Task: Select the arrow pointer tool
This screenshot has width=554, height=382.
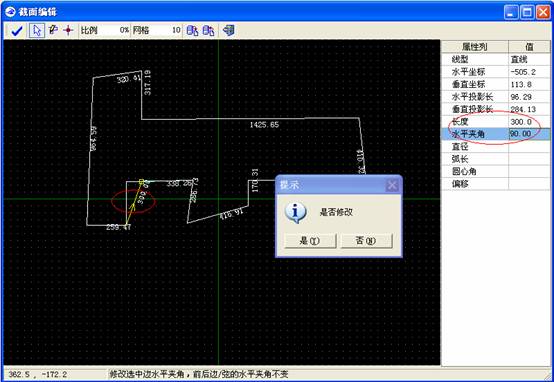Action: (x=36, y=30)
